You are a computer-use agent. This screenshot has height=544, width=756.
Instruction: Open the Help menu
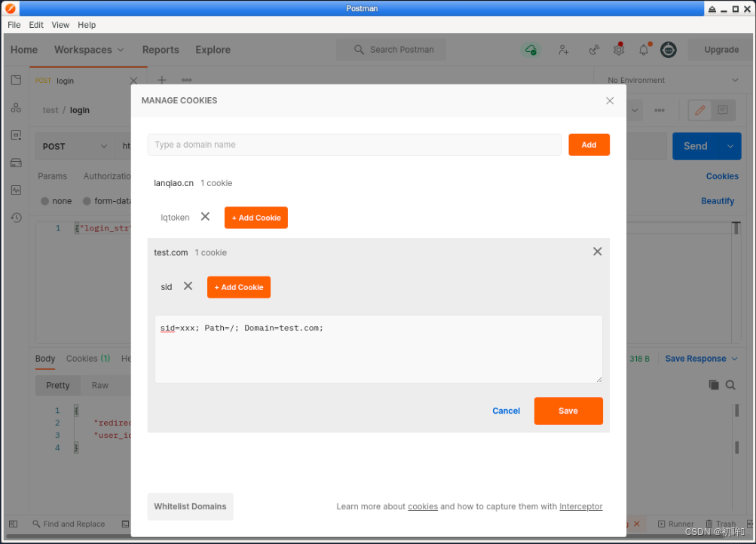coord(87,25)
